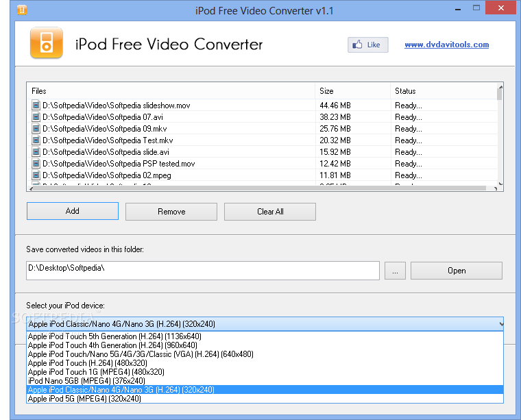Maximize the converter window
Viewport: 521px width, 420px height.
pyautogui.click(x=476, y=8)
